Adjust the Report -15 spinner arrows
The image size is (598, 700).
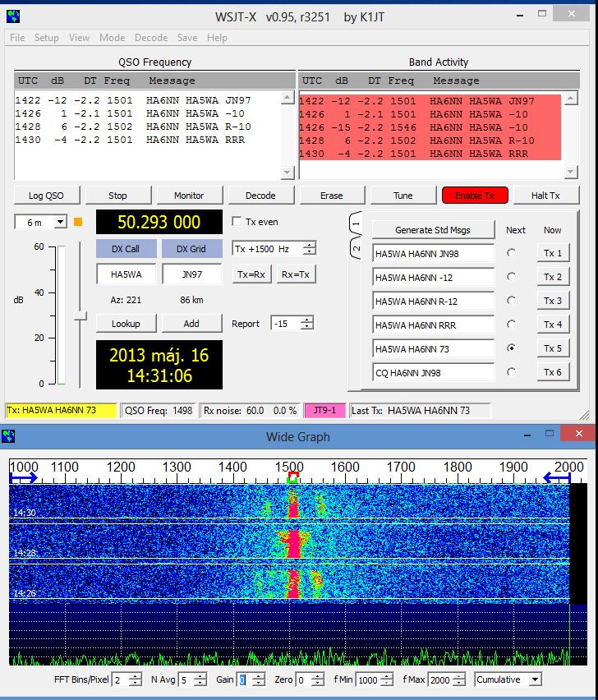pyautogui.click(x=307, y=323)
